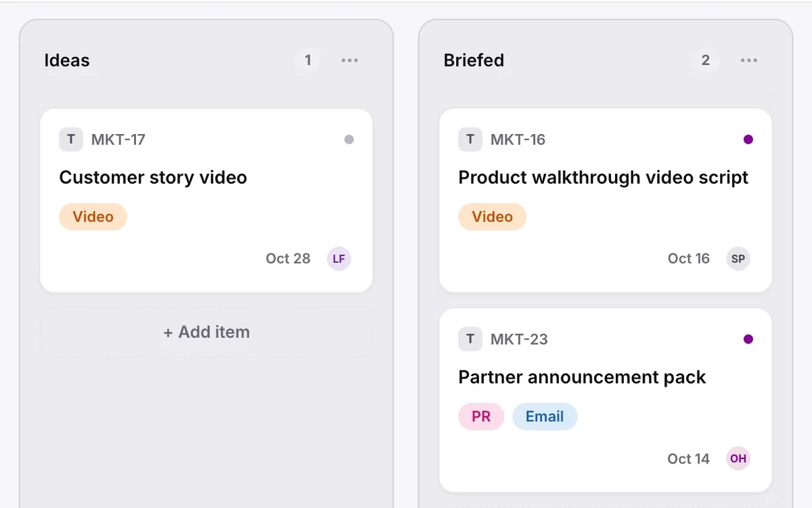Click the MKT-16 item ID

(518, 140)
